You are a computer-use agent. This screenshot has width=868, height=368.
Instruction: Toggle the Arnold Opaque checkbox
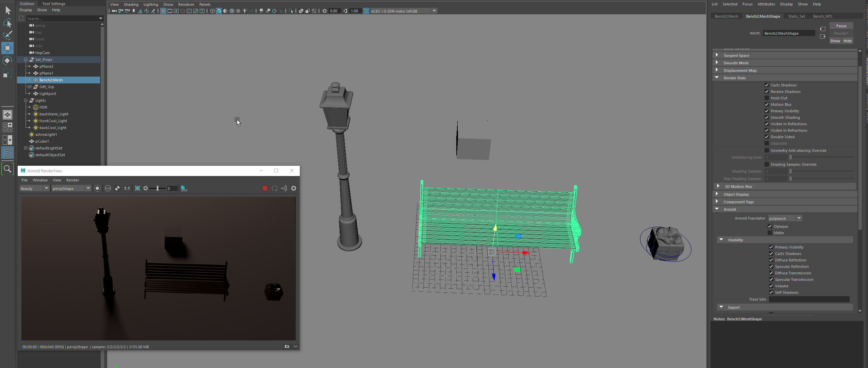[770, 226]
